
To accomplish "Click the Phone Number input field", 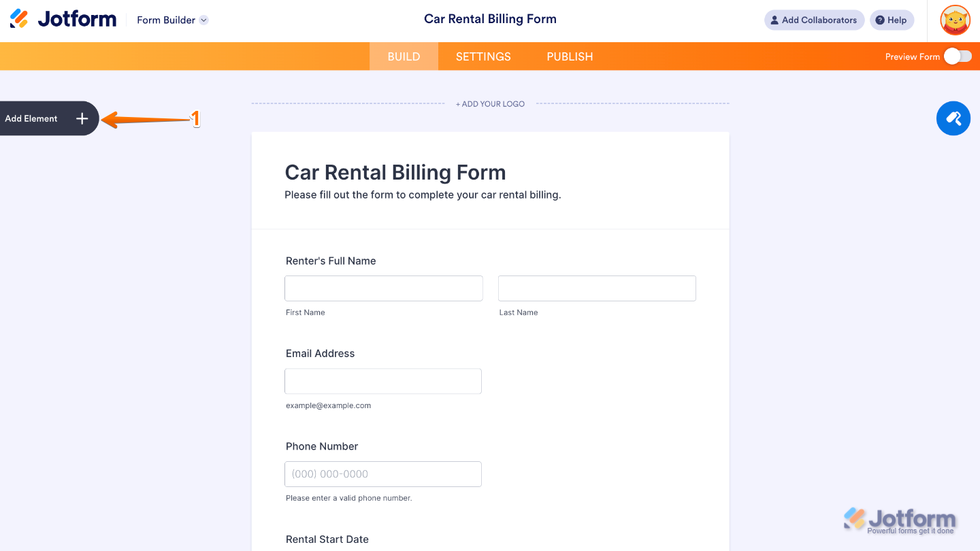I will pyautogui.click(x=382, y=474).
